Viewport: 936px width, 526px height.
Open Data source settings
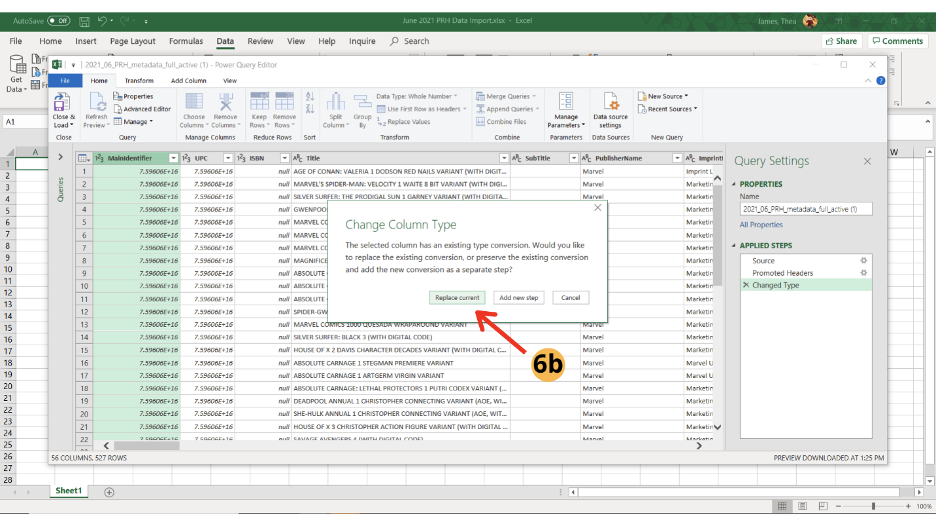click(x=610, y=110)
